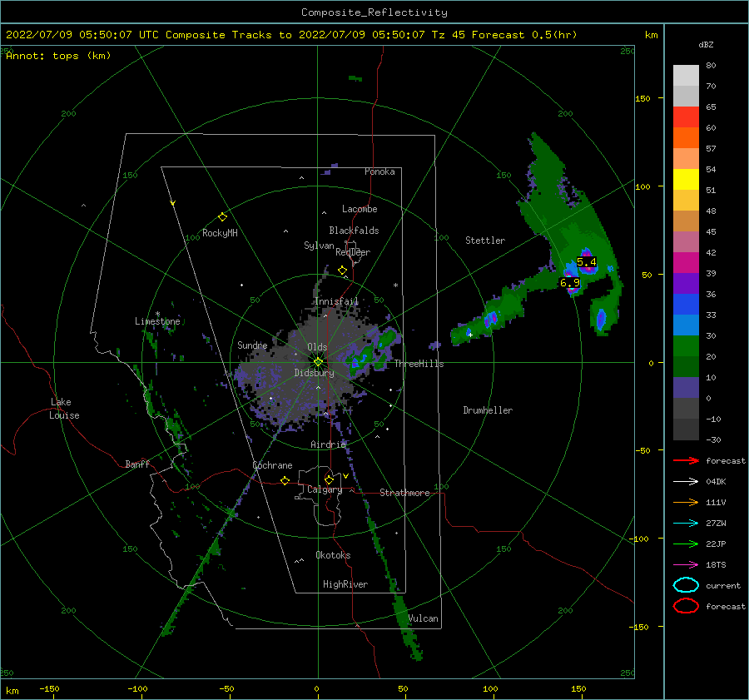This screenshot has height=700, width=749.
Task: Click the yellow radar-site diamond at Olds
Action: pos(318,362)
